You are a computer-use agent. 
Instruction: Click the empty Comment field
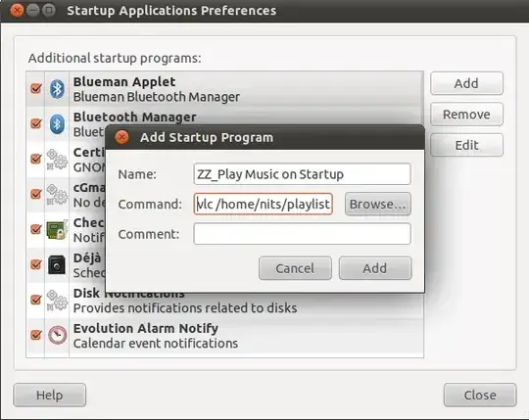303,234
